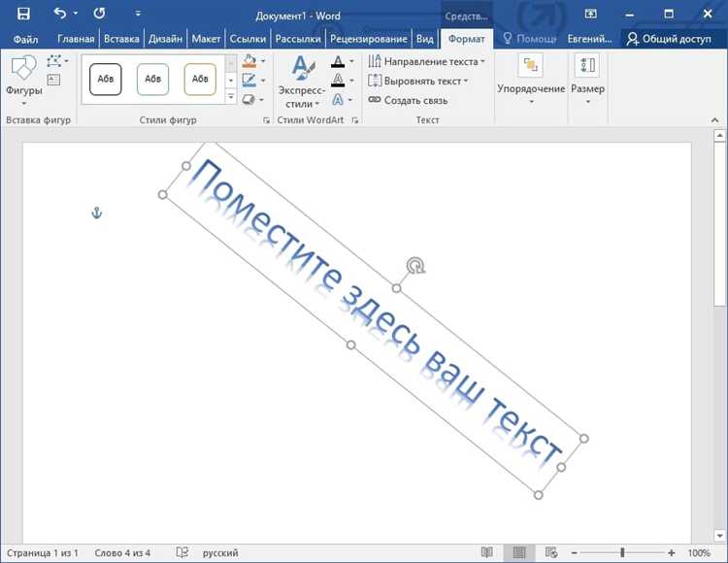Click the Text Outline letter A icon
This screenshot has width=728, height=563.
338,81
